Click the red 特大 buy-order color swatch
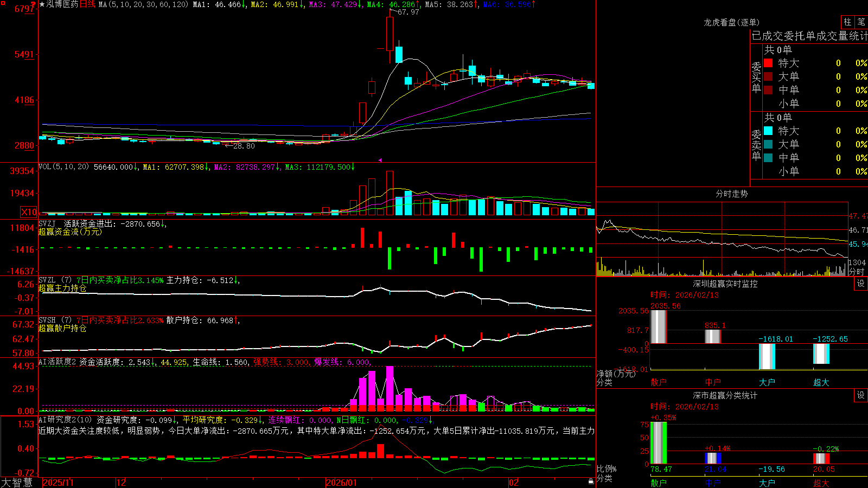Image resolution: width=868 pixels, height=488 pixels. click(768, 63)
